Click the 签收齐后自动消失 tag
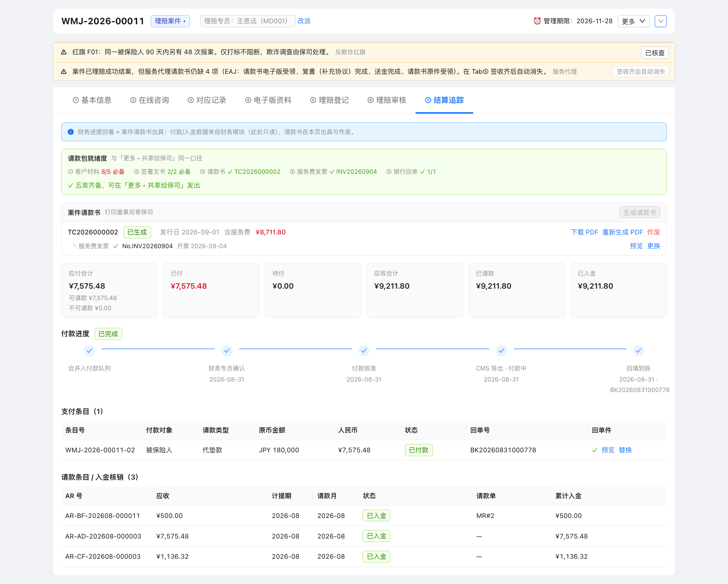728x584 pixels. coord(641,71)
